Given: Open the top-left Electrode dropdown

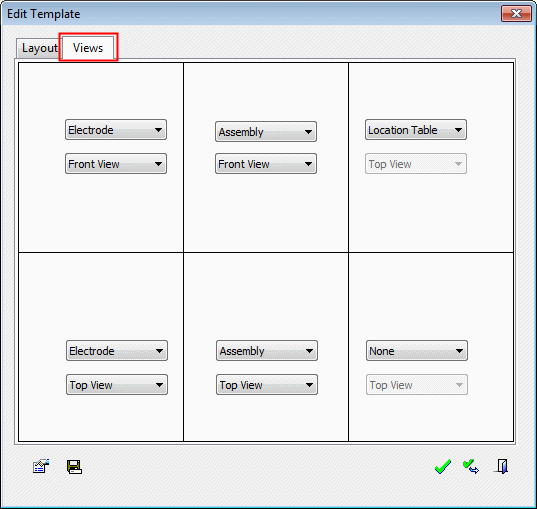Looking at the screenshot, I should [x=116, y=130].
